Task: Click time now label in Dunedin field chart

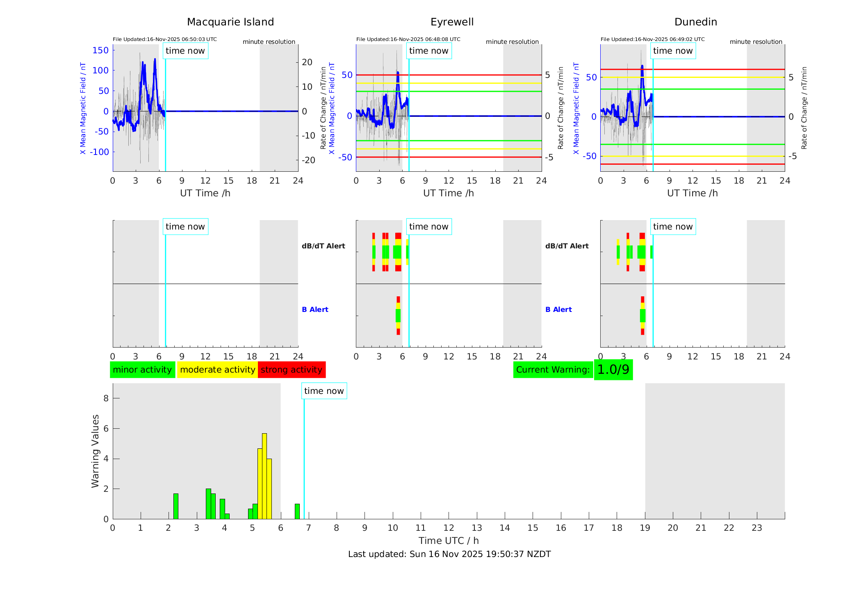Action: coord(673,51)
